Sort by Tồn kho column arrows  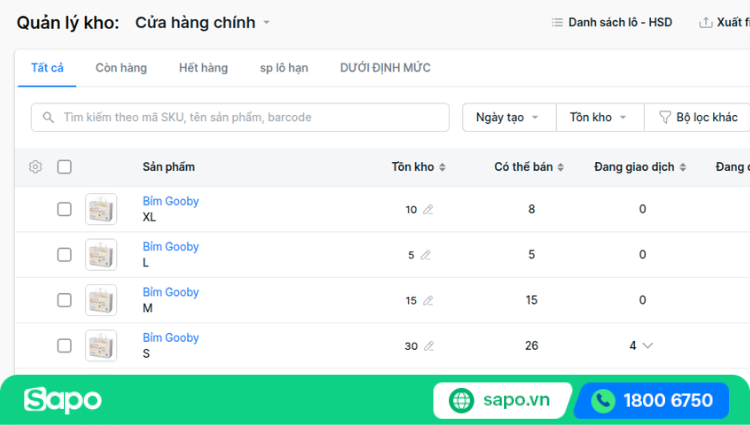click(x=442, y=167)
